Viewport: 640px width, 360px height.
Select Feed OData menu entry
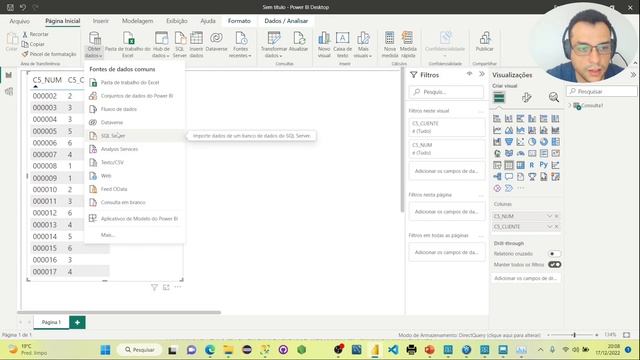tap(134, 189)
